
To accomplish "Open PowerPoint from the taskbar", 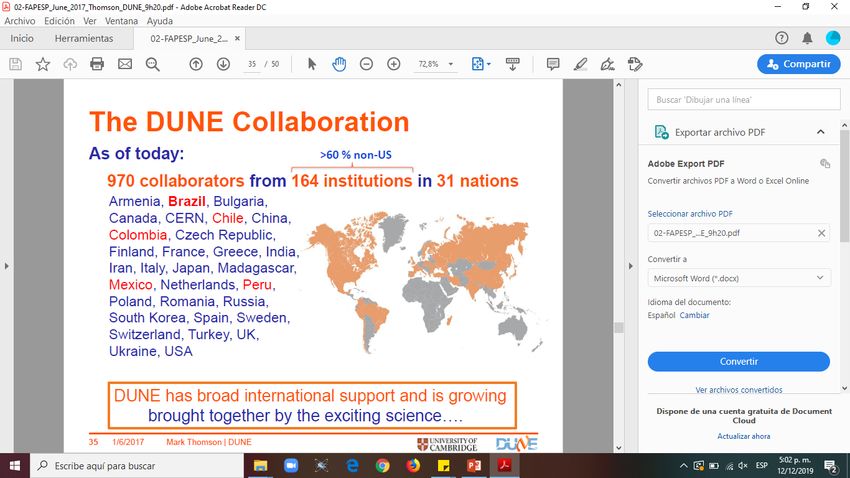I will coord(474,466).
